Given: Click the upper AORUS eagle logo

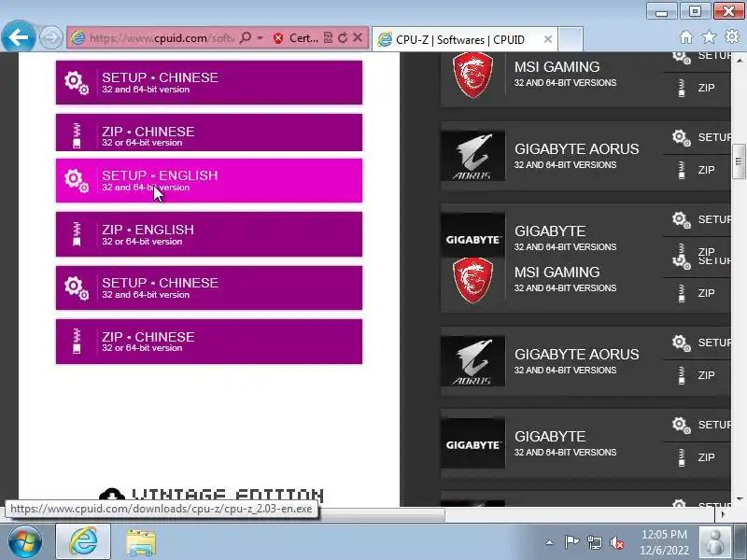Looking at the screenshot, I should pos(472,156).
